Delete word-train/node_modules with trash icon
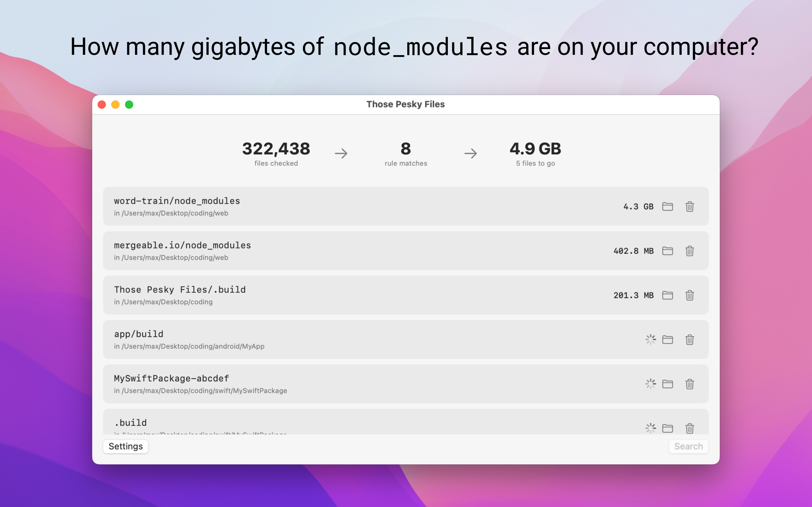Viewport: 812px width, 507px height. pyautogui.click(x=690, y=207)
